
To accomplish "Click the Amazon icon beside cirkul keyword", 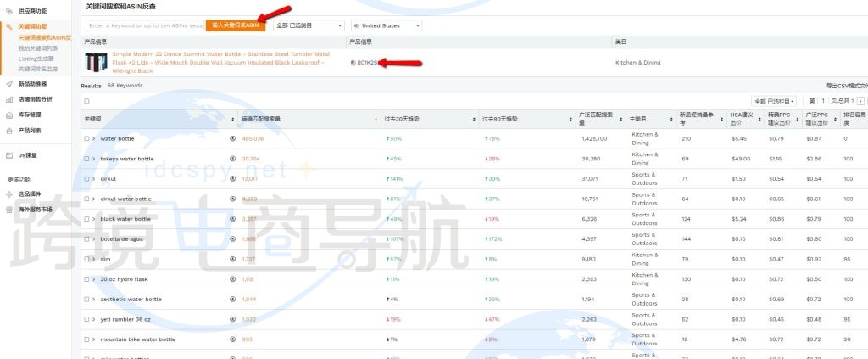I will (x=233, y=179).
